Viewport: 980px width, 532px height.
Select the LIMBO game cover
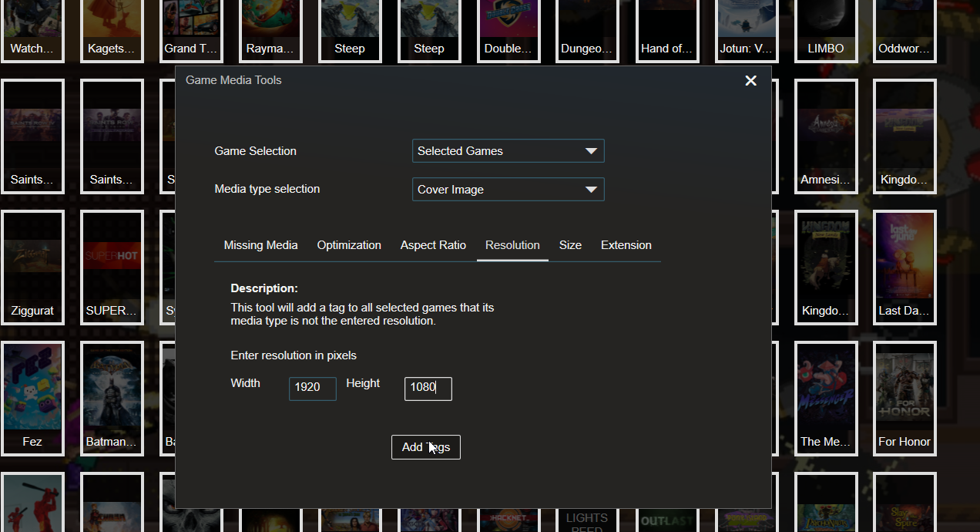coord(826,31)
